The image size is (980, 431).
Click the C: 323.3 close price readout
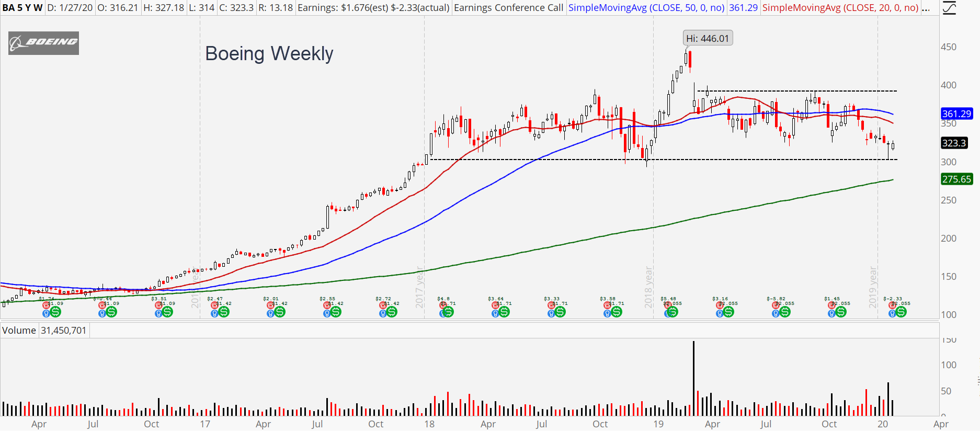(236, 8)
